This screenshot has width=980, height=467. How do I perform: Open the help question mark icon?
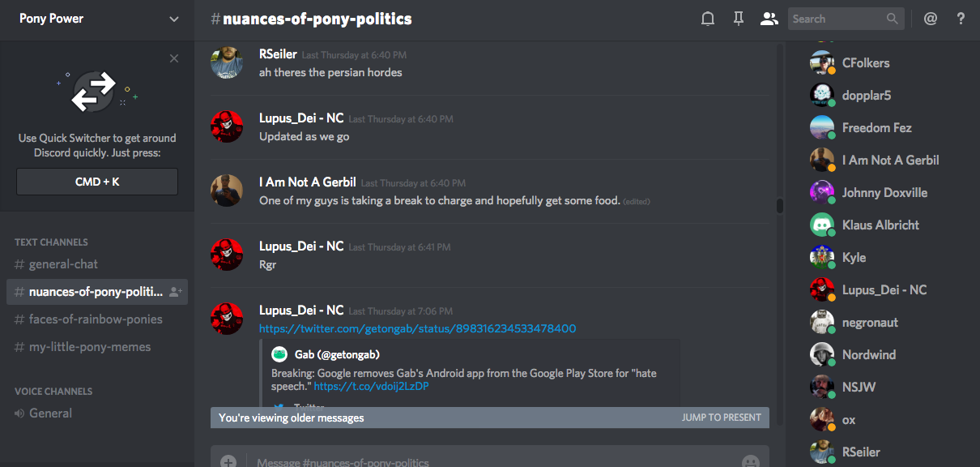pos(961,19)
